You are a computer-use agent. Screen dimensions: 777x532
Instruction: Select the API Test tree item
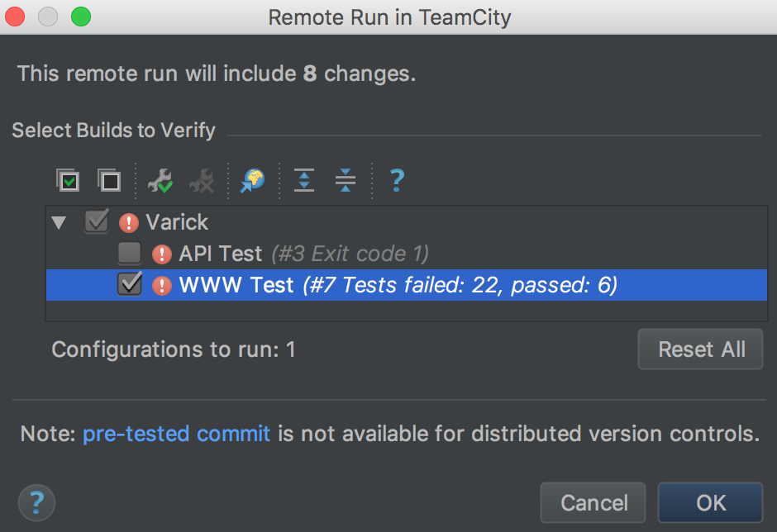click(x=217, y=254)
